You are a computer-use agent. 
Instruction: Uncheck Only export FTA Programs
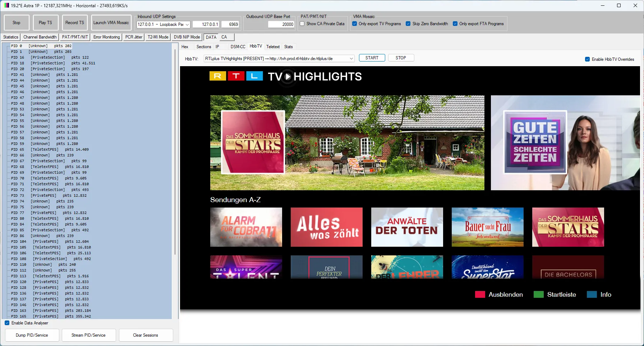coord(455,24)
